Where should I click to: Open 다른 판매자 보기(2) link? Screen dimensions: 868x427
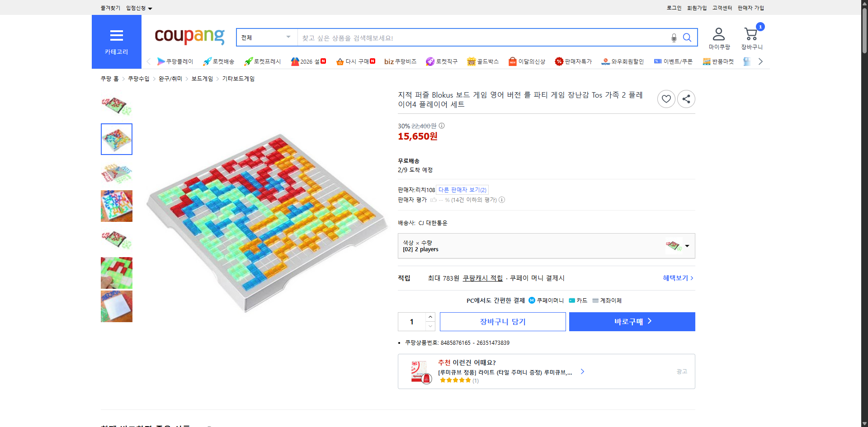[462, 190]
